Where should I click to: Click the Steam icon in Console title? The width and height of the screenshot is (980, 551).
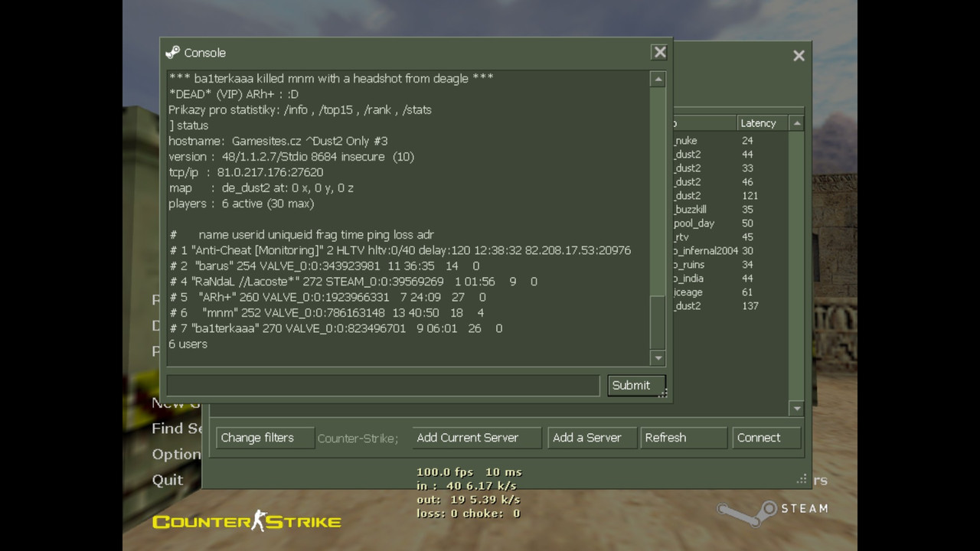coord(173,52)
